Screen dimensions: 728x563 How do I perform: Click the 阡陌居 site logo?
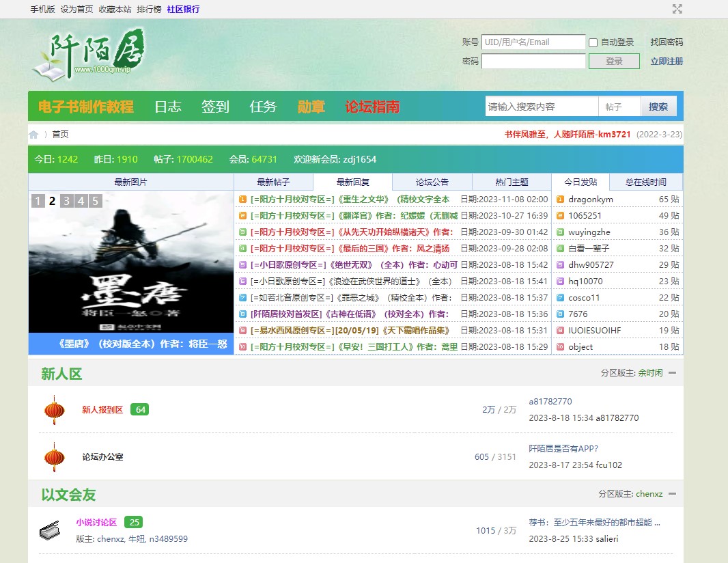[x=89, y=53]
